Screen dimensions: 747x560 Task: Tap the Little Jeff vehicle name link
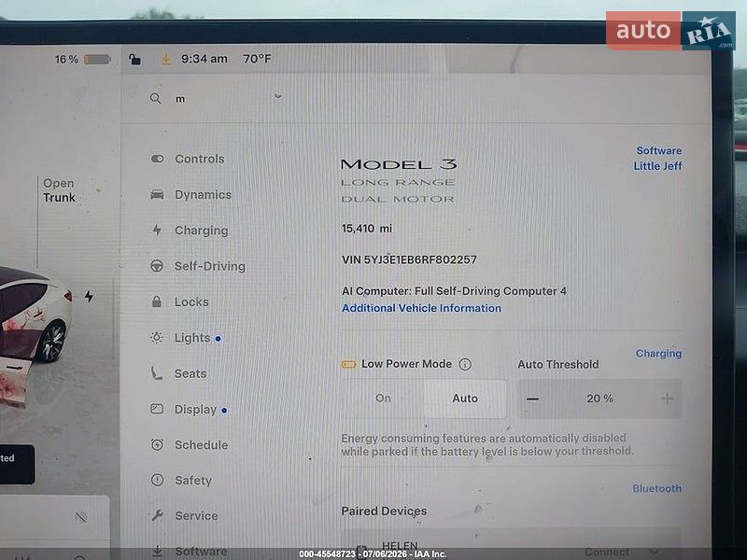click(657, 166)
